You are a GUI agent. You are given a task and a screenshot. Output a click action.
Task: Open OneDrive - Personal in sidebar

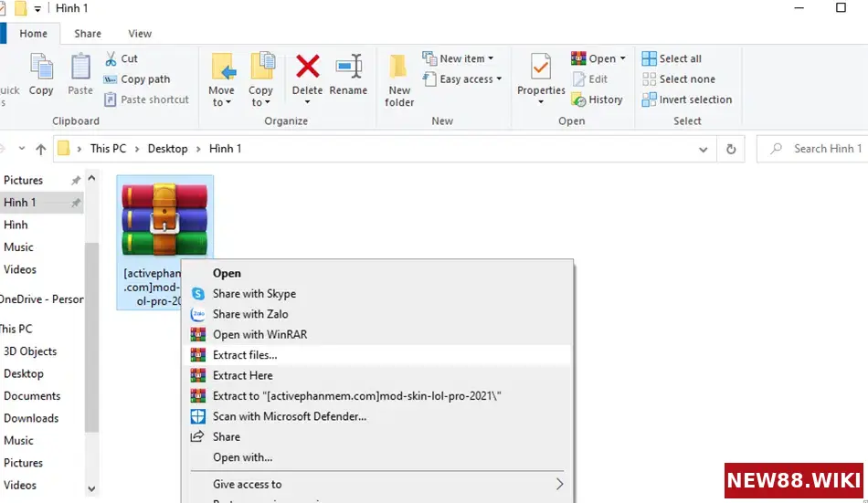coord(41,299)
